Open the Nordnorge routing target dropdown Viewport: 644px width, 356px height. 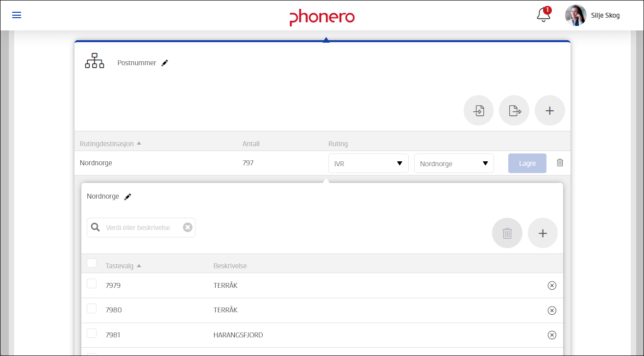[454, 163]
